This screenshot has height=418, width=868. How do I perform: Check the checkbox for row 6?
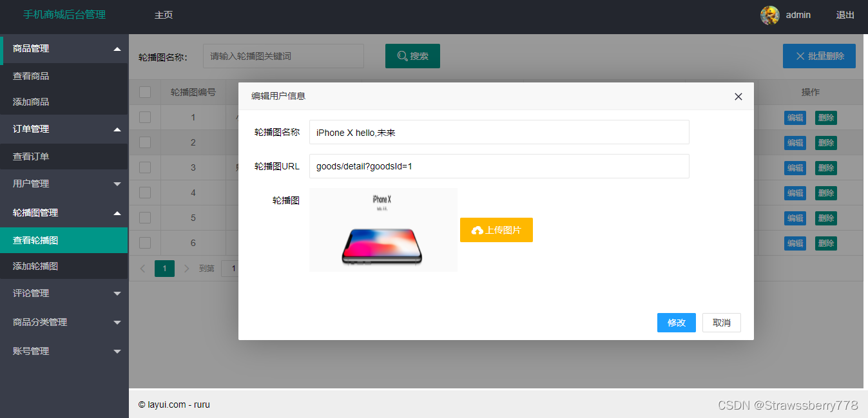pyautogui.click(x=145, y=243)
